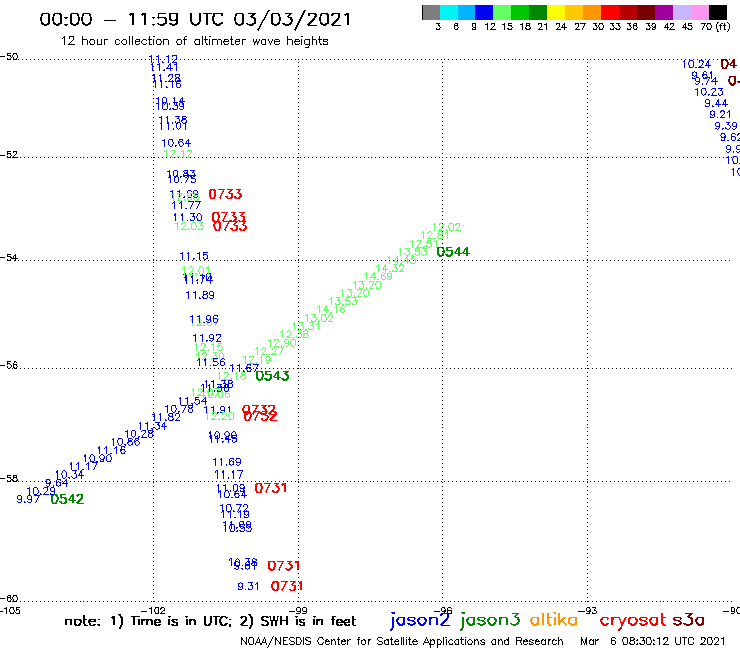Click the 10.24 wave height value
Image resolution: width=740 pixels, height=650 pixels.
point(697,64)
